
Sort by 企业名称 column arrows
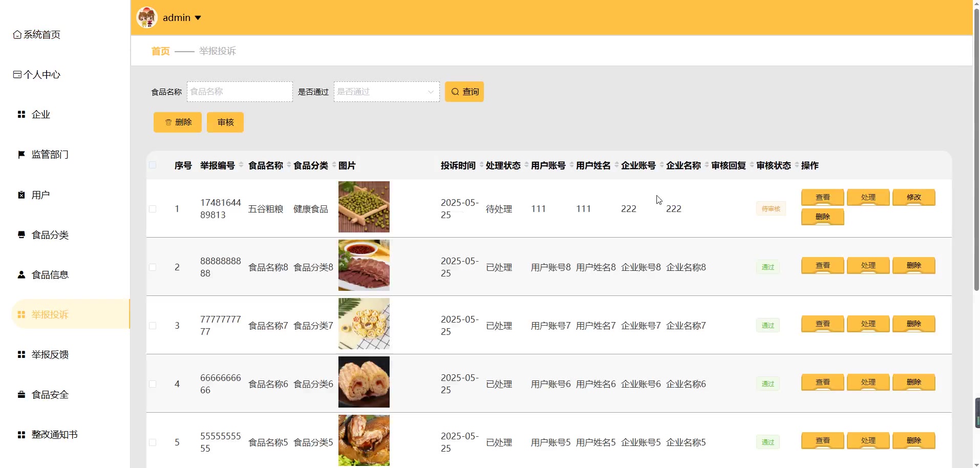[x=707, y=165]
